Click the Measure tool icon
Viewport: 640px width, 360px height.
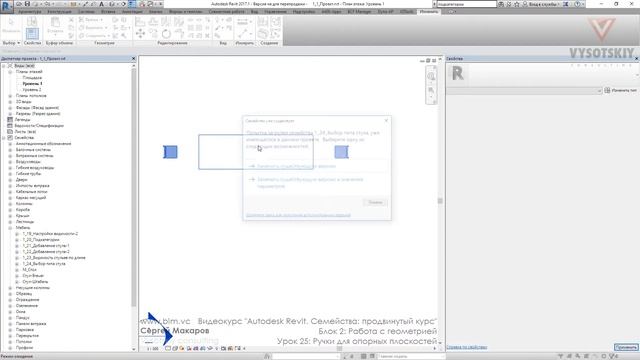coord(242,21)
